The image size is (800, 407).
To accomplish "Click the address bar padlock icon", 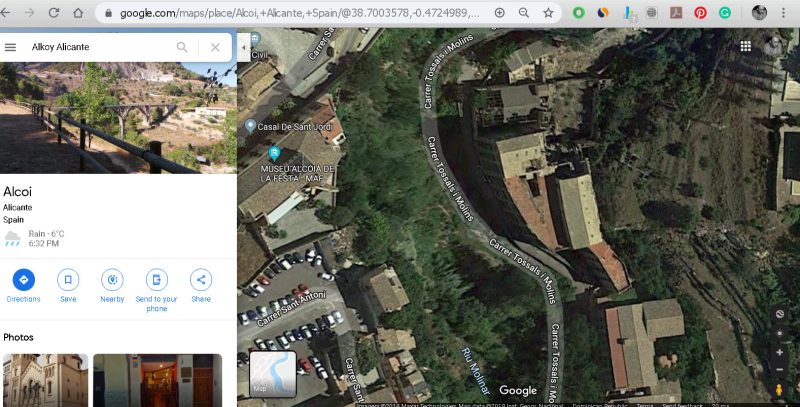I will pyautogui.click(x=108, y=13).
